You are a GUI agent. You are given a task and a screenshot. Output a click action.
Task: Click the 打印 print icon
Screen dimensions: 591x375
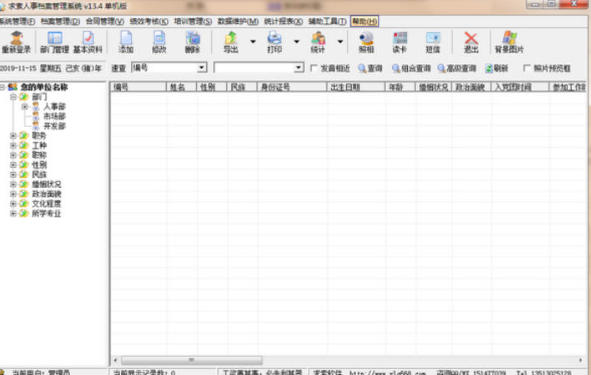click(x=274, y=42)
